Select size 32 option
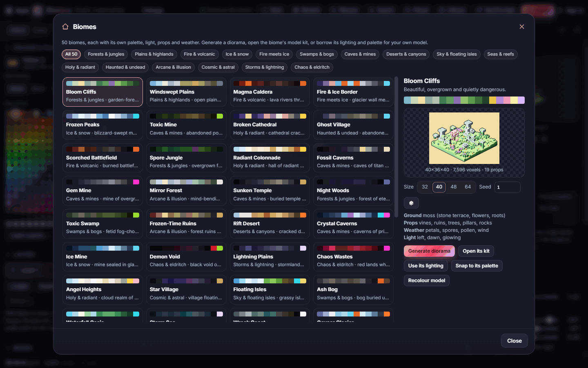The image size is (588, 368). [425, 187]
